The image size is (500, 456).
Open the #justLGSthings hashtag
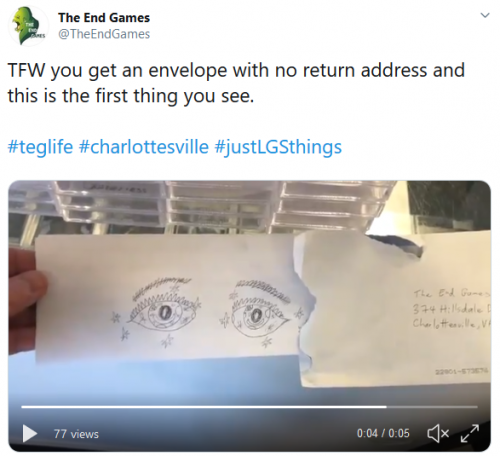pos(278,147)
